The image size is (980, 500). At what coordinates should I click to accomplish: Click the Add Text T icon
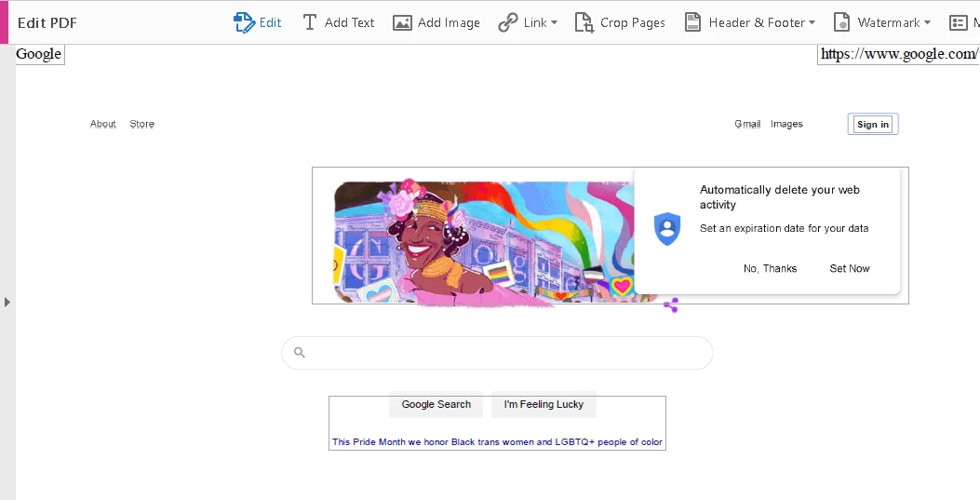(309, 22)
